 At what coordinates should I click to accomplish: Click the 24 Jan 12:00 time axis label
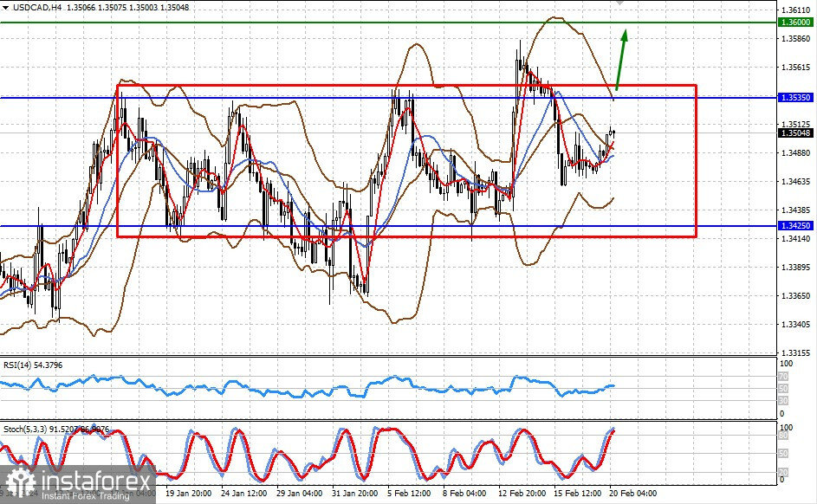243,493
